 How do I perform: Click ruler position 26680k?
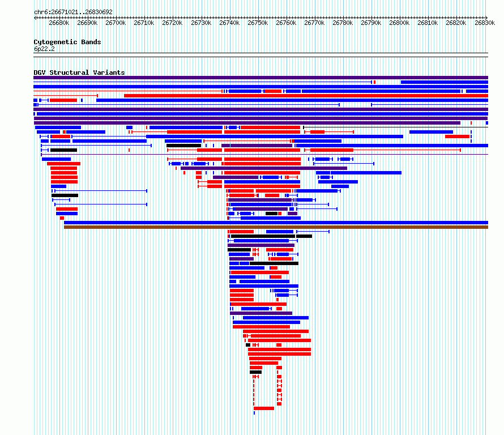click(59, 23)
